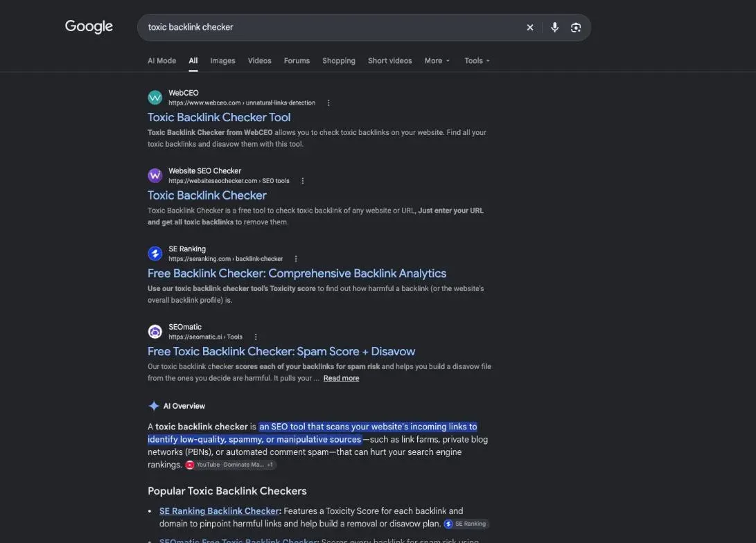Click the webceo.com unnatural-links-detection URL
The height and width of the screenshot is (543, 756).
coord(242,103)
